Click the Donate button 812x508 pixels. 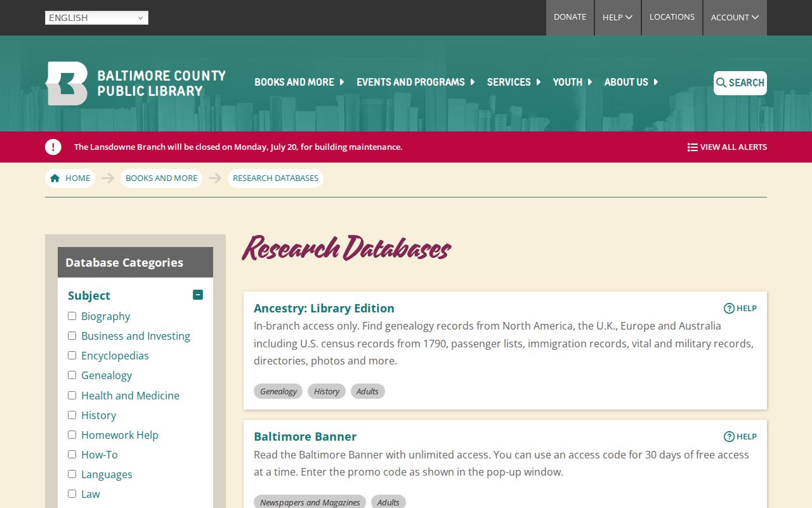(570, 18)
